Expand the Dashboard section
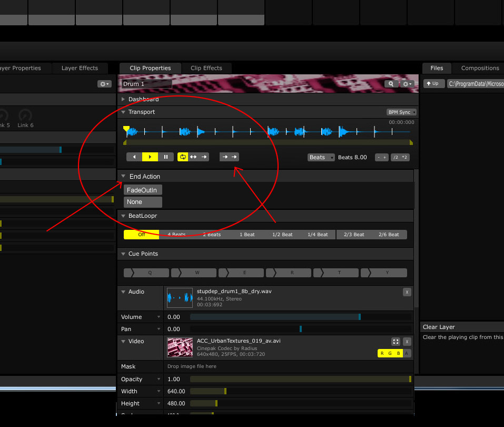This screenshot has height=427, width=504. tap(123, 99)
